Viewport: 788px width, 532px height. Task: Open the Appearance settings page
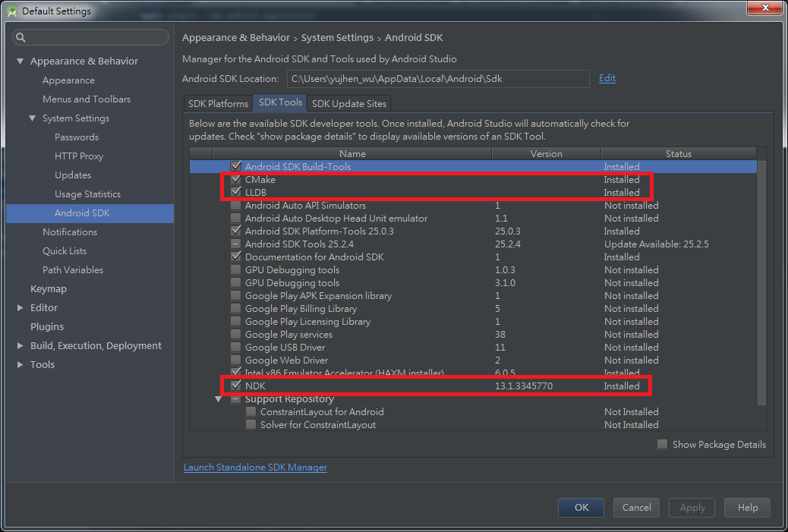pyautogui.click(x=68, y=80)
